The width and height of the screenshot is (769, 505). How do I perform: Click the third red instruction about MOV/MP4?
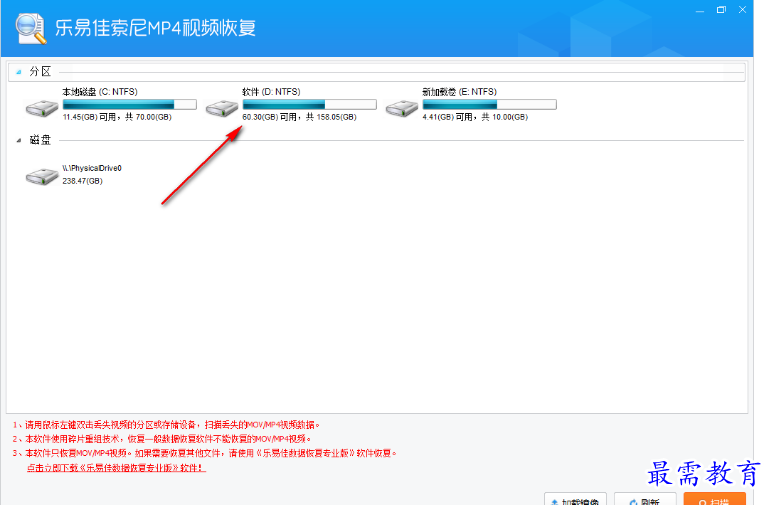pos(205,453)
